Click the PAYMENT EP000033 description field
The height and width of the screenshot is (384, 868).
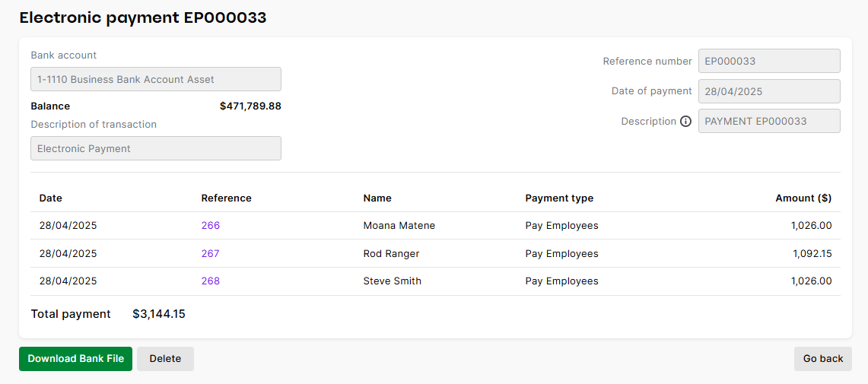[x=769, y=121]
